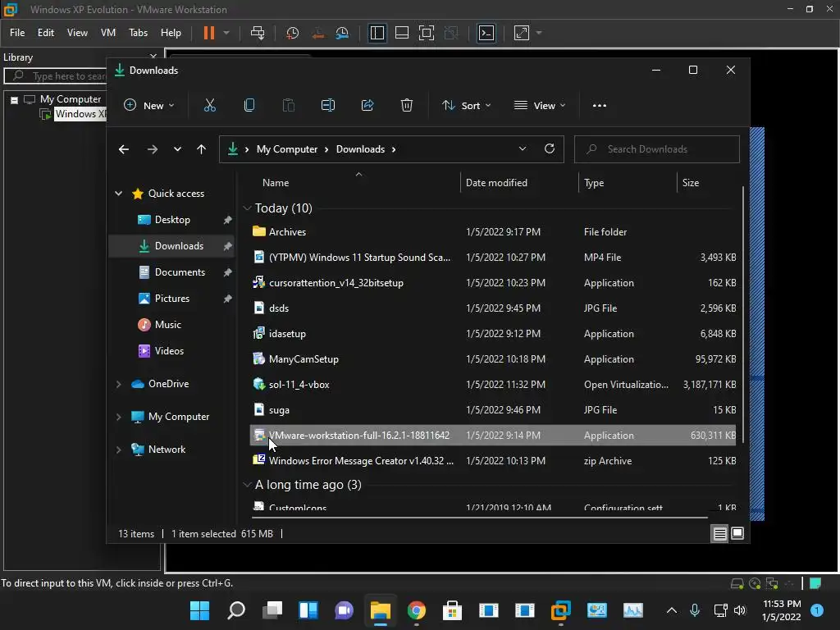Expand Network in navigation pane
The image size is (840, 630).
[x=118, y=450]
